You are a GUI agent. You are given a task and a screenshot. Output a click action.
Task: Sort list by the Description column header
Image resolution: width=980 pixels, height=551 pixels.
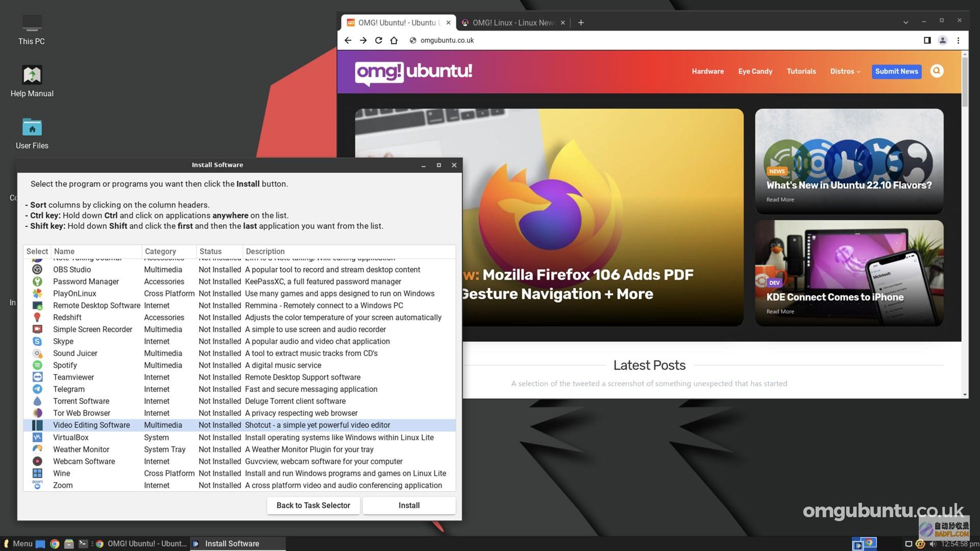point(349,252)
